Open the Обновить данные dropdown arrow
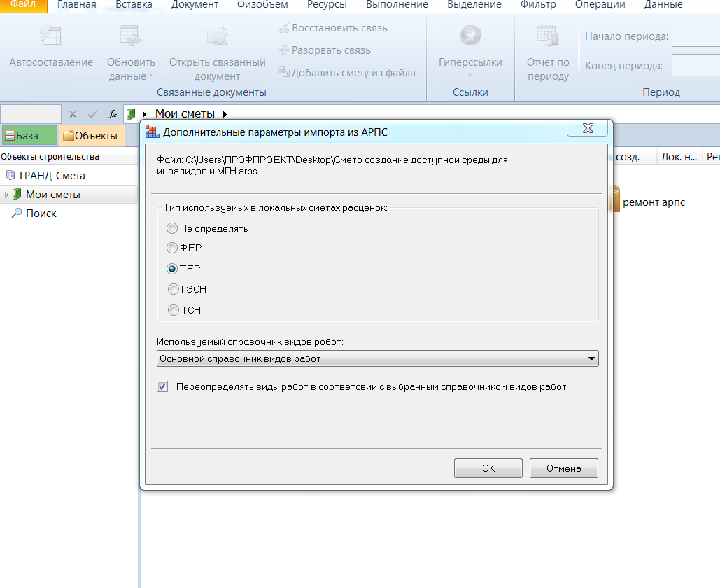720x588 pixels. [x=150, y=76]
